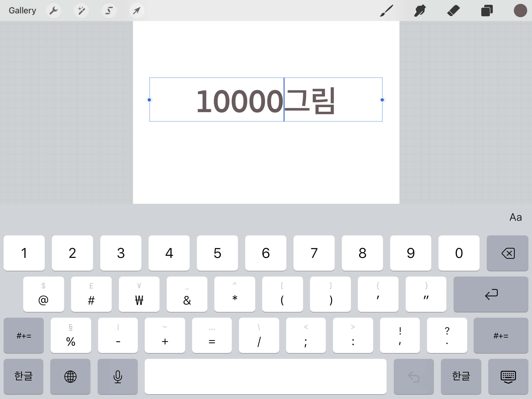Screen dimensions: 532x399
Task: Tap the return key
Action: coord(491,294)
